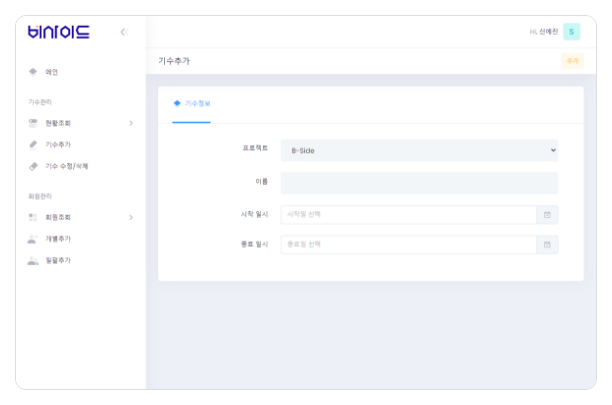Viewport: 612px width, 405px height.
Task: Click the eraser icon beside 기수 수정/삭제
Action: (33, 166)
